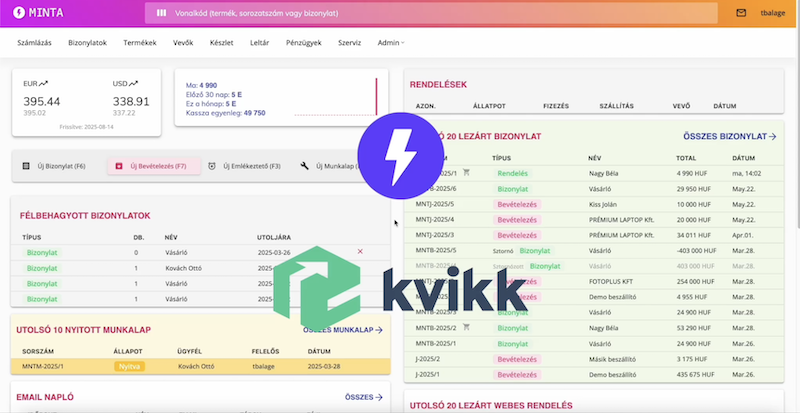Open the tbalage user account
The height and width of the screenshot is (413, 800).
point(773,13)
